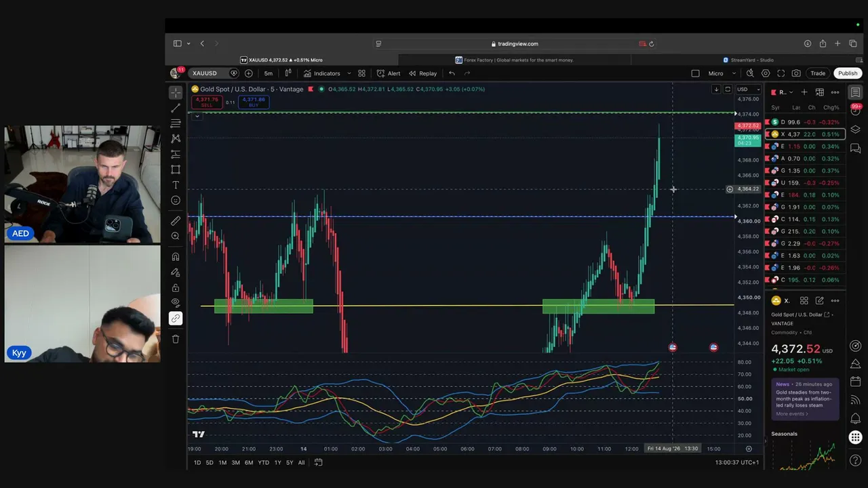The image size is (868, 488).
Task: Reload the page in Safari
Action: point(651,43)
